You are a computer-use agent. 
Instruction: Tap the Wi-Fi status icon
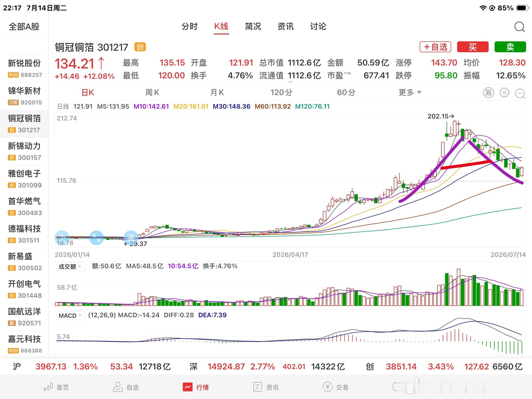483,8
